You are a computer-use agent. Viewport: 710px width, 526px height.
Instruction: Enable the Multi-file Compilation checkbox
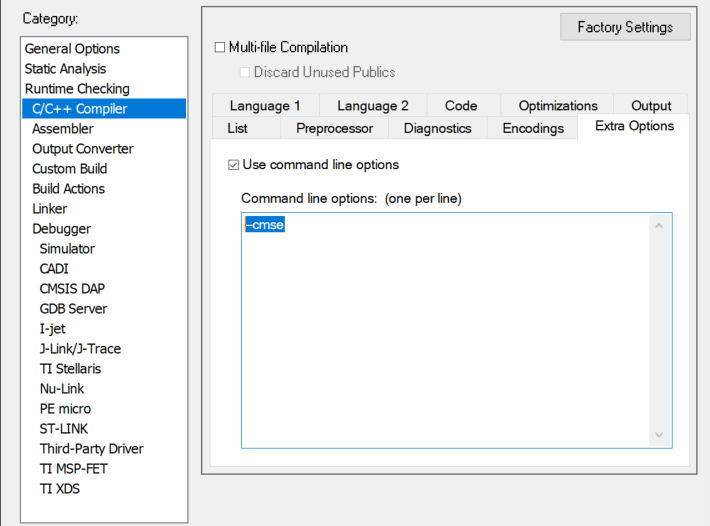coord(221,48)
